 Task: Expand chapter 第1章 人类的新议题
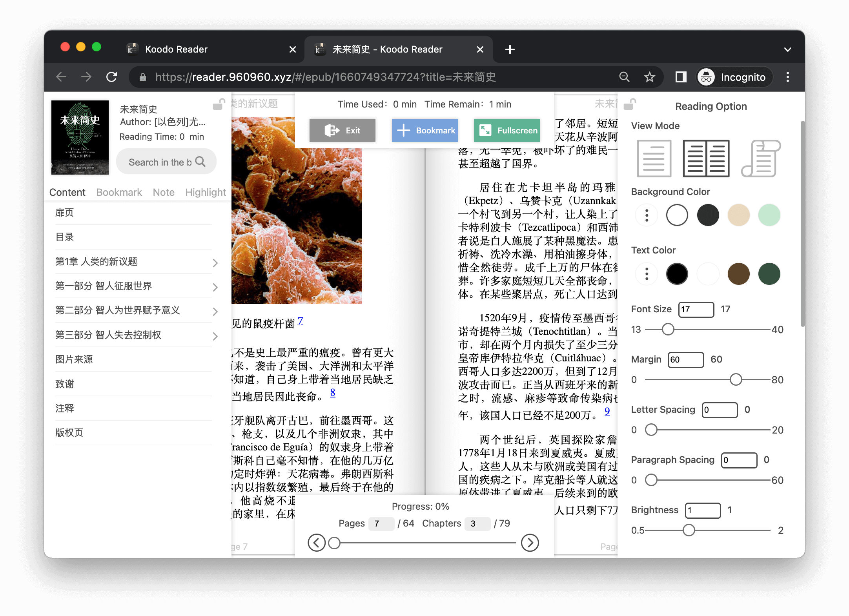[215, 262]
